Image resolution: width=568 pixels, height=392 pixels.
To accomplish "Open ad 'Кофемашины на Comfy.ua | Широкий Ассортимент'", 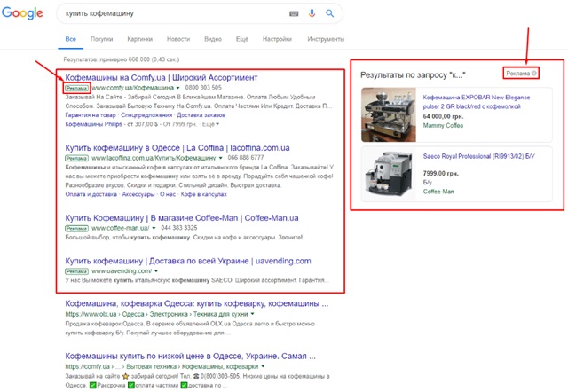I will pos(162,77).
